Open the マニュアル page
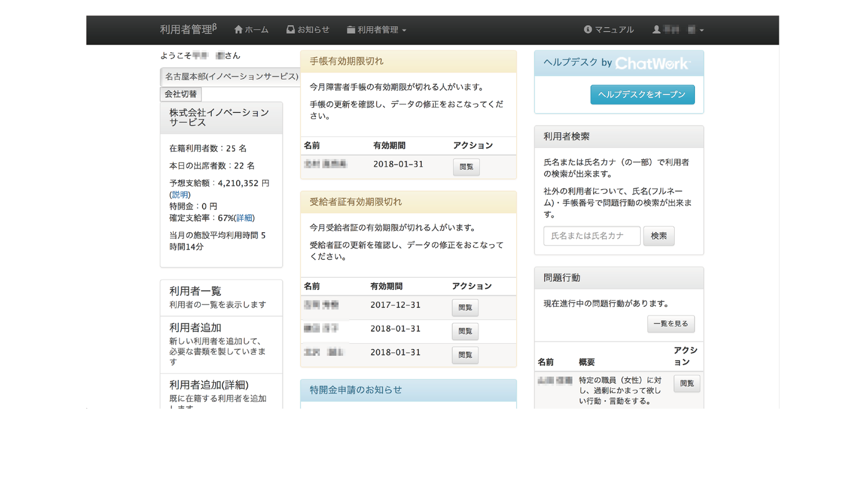 point(609,30)
